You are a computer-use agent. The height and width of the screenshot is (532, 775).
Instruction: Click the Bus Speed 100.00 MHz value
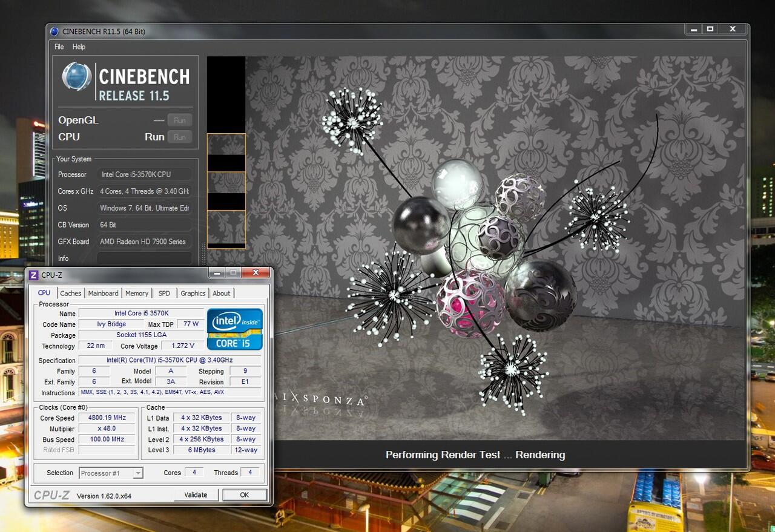pos(108,440)
